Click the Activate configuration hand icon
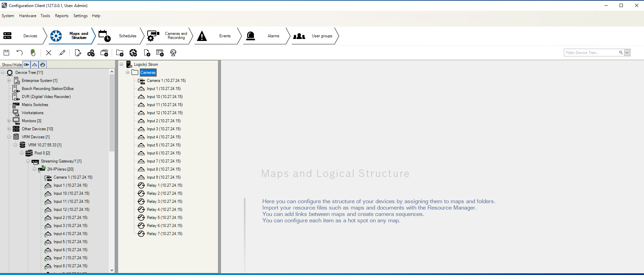Viewport: 644px width, 275px height. coord(33,53)
